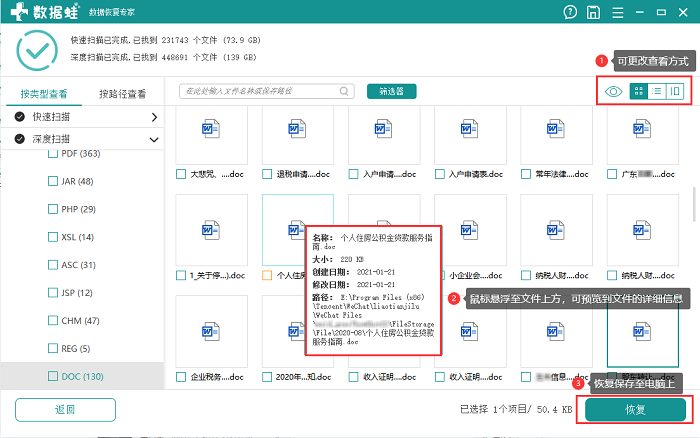Collapse the 深度扫描 section chevron
This screenshot has width=700, height=438.
tap(154, 140)
